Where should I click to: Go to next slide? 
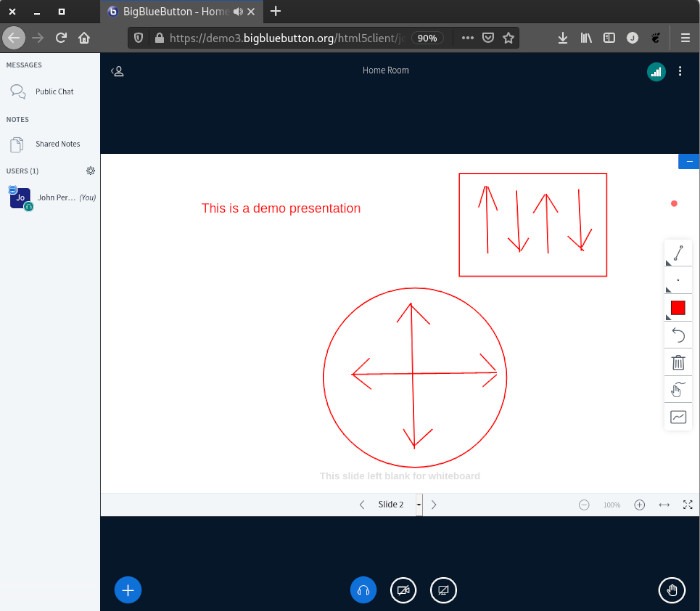433,504
